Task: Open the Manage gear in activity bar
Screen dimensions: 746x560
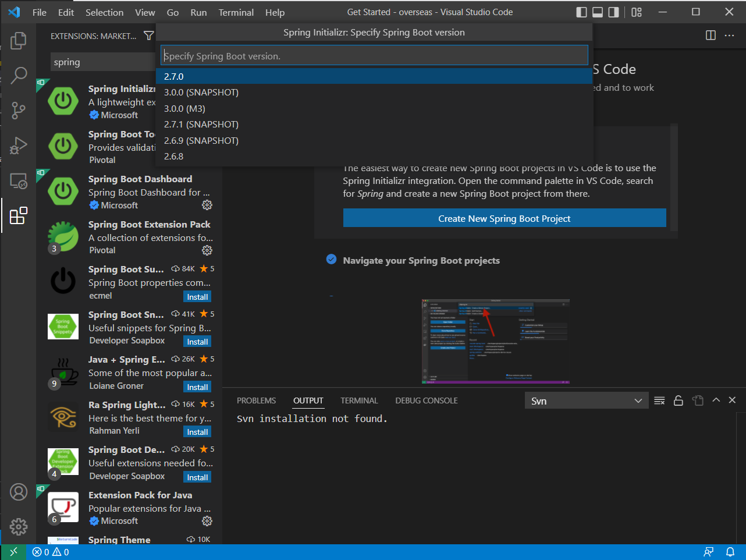Action: 19,526
